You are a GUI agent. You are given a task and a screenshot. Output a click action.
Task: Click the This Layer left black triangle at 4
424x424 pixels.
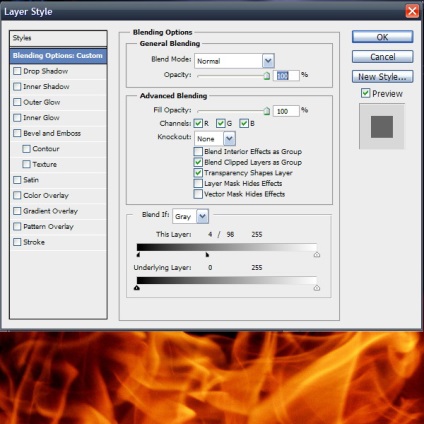point(138,255)
